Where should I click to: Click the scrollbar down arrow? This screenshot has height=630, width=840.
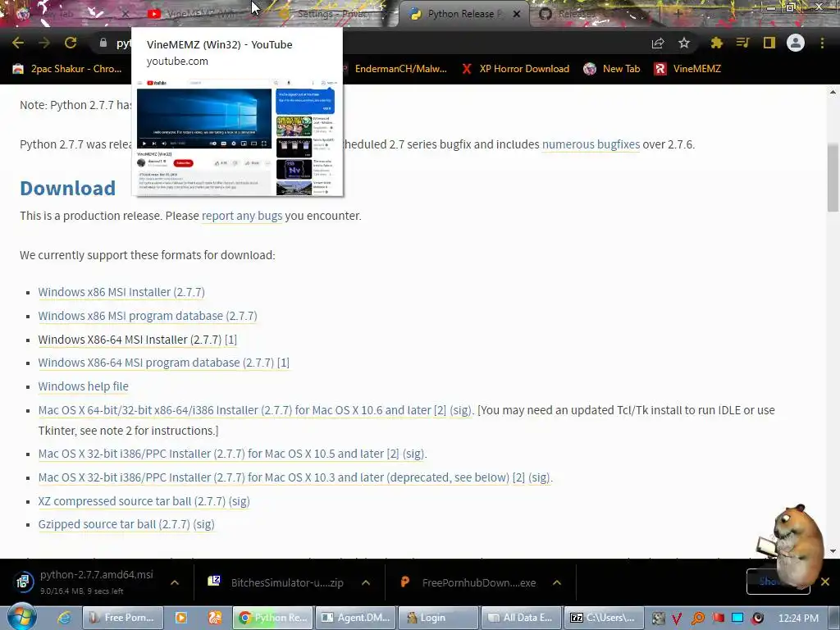click(x=833, y=551)
